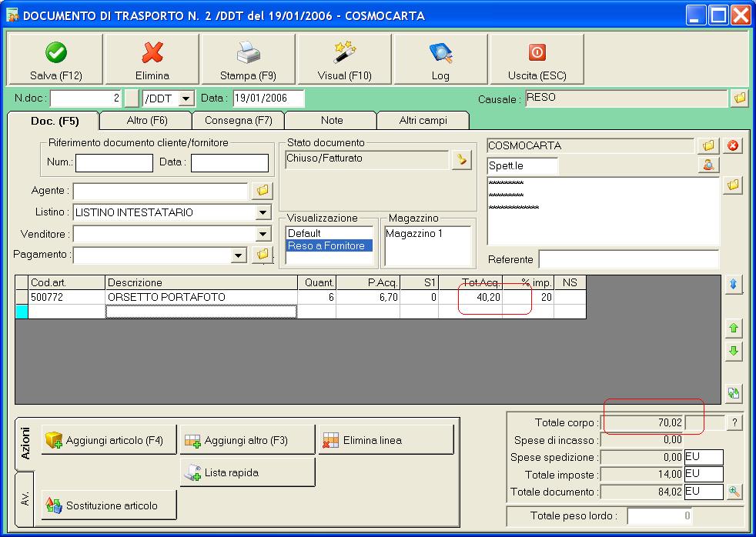This screenshot has width=756, height=537.
Task: Open Altri campi tab
Action: pos(423,121)
